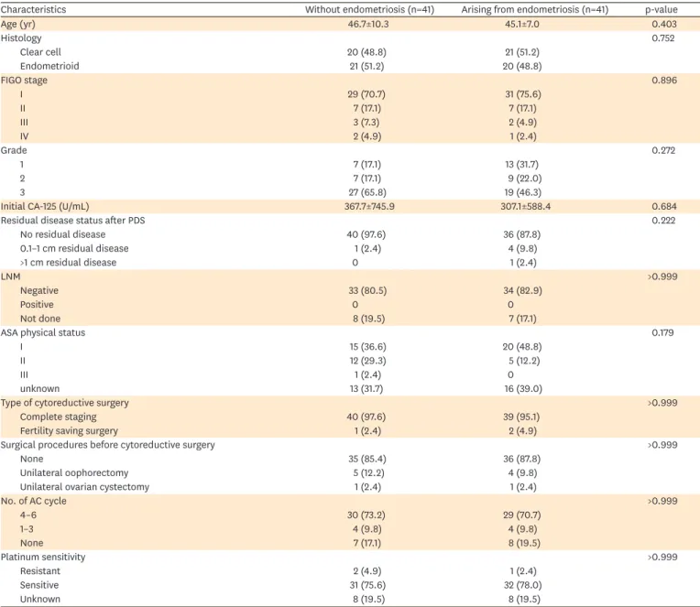The image size is (700, 607).
Task: Select the 'Grade' row label
Action: point(14,150)
